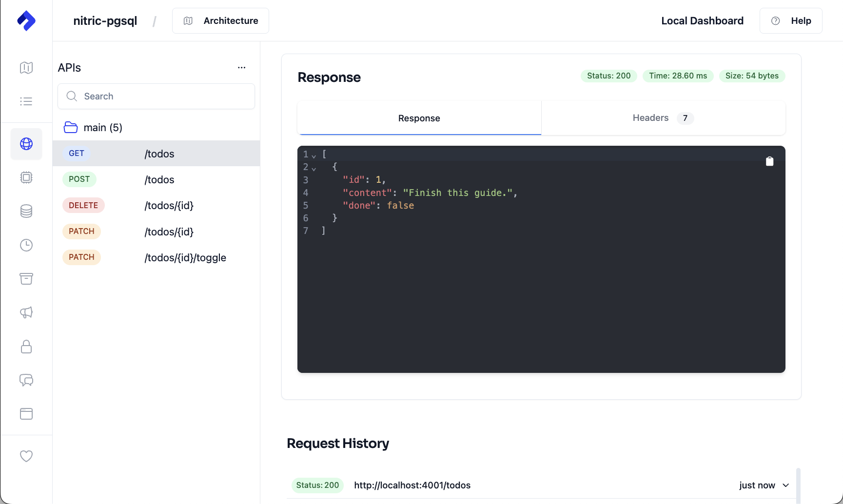Click the heart icon in sidebar

pos(26,456)
